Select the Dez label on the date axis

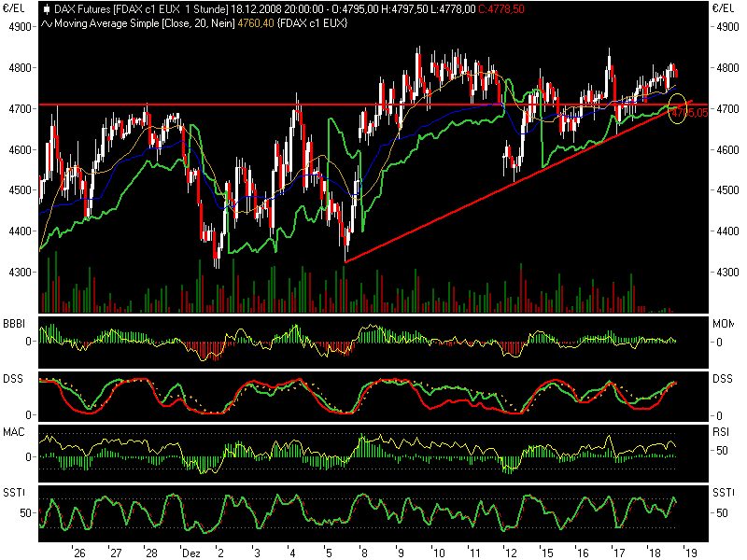point(191,553)
